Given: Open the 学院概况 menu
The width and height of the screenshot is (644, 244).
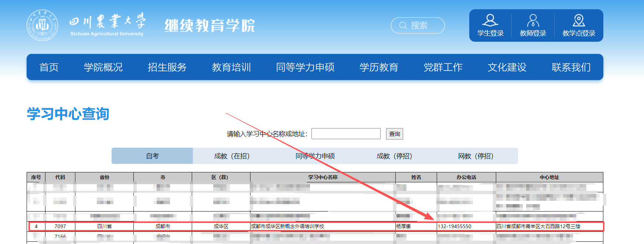Looking at the screenshot, I should 103,67.
